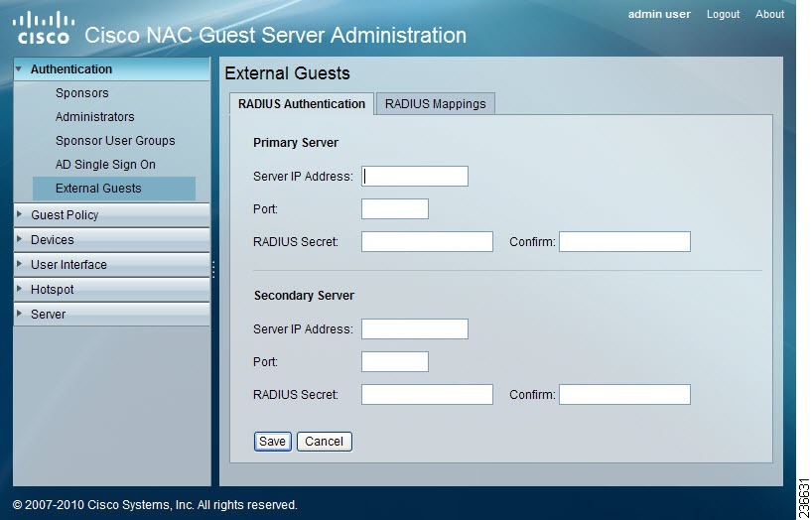
Task: Cancel the RADIUS configuration changes
Action: 325,442
